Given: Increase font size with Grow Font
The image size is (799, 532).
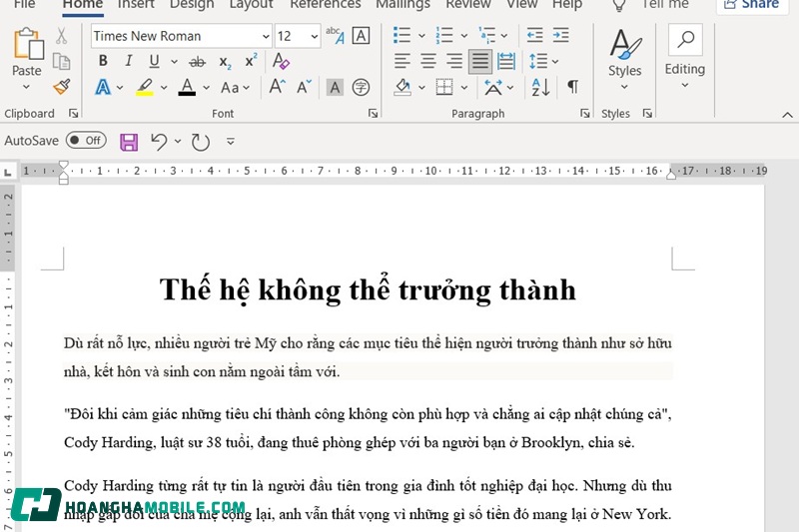Looking at the screenshot, I should point(277,87).
